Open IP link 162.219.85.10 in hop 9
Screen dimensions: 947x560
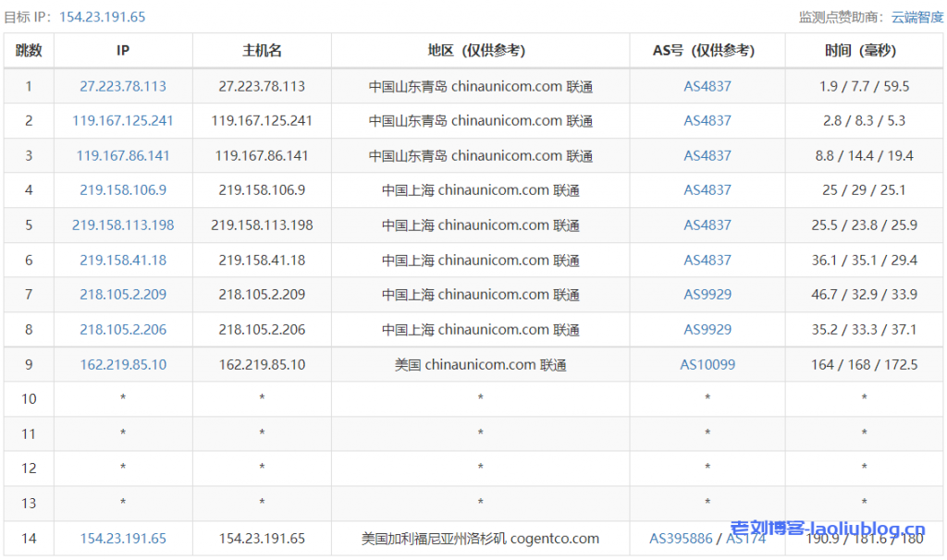122,364
